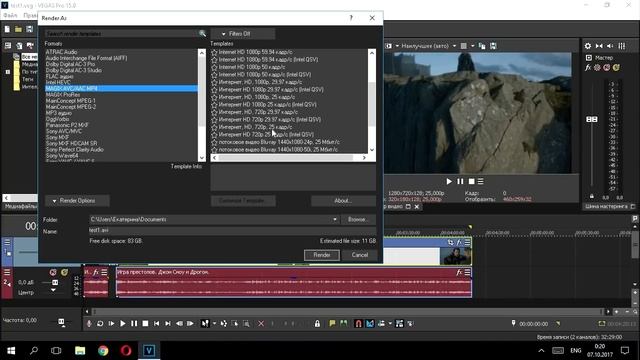
Task: Open the overlays grid dropdown arrow
Action: (x=472, y=46)
